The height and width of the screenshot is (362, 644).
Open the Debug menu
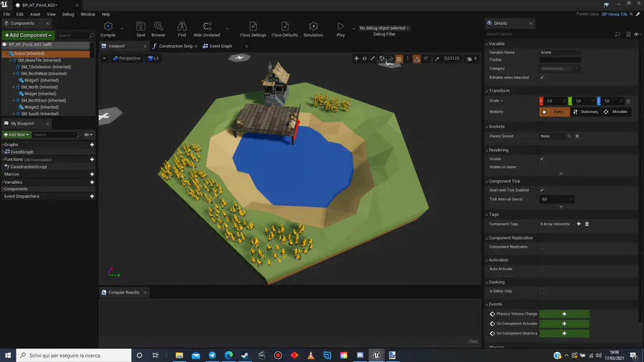68,14
